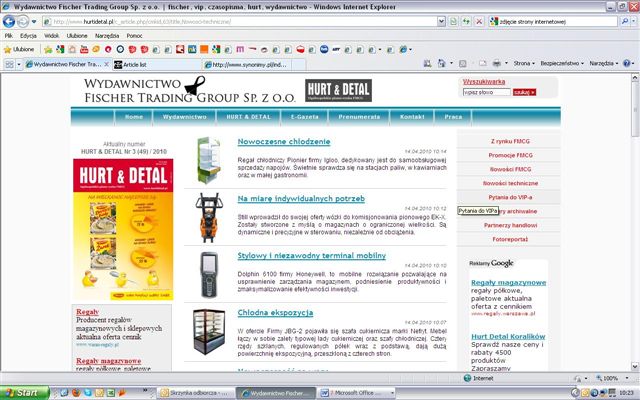The height and width of the screenshot is (400, 640).
Task: Open the E-Gazeta navigation item
Action: click(304, 117)
